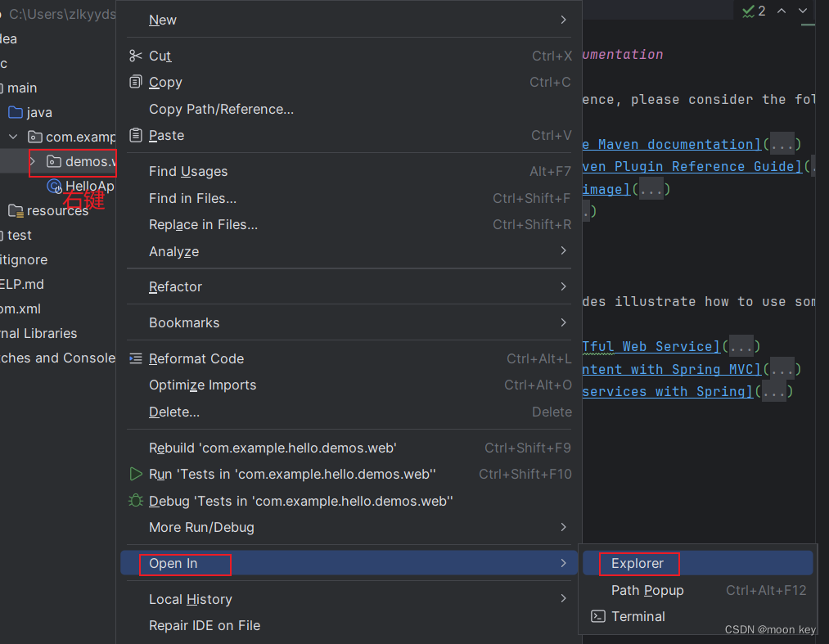Screen dimensions: 829x644
Task: Click the folded (...) after RESTful Web Service
Action: (x=741, y=346)
